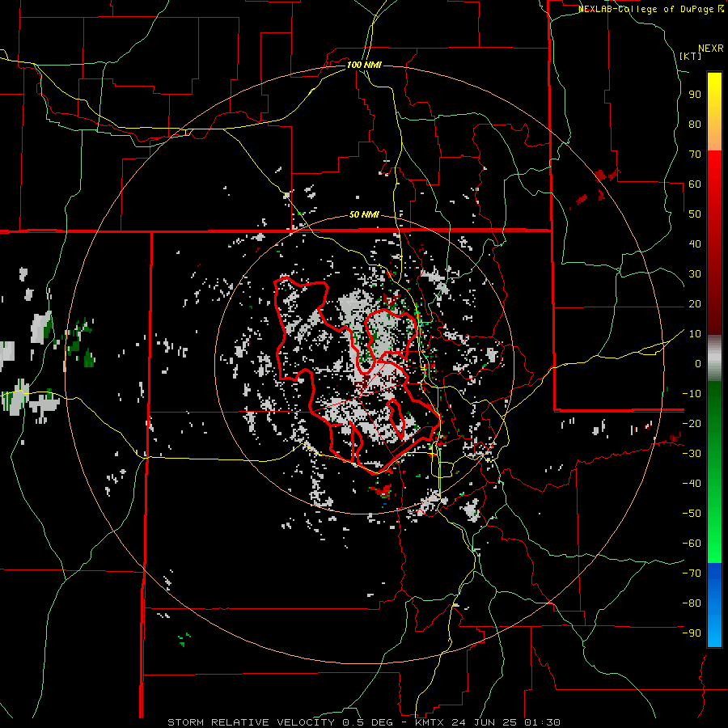The height and width of the screenshot is (728, 728).
Task: Click the 30 value on velocity scale
Action: click(695, 274)
